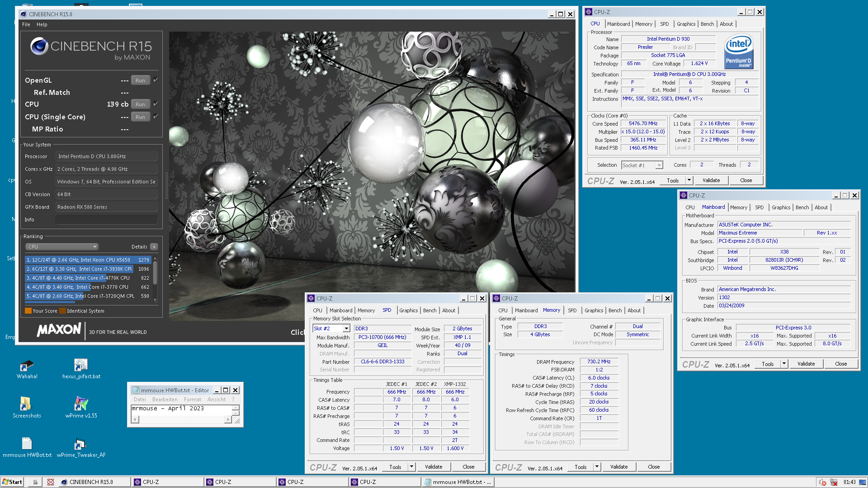The width and height of the screenshot is (868, 488).
Task: Click the i7-3930K ranking row
Action: tap(89, 269)
